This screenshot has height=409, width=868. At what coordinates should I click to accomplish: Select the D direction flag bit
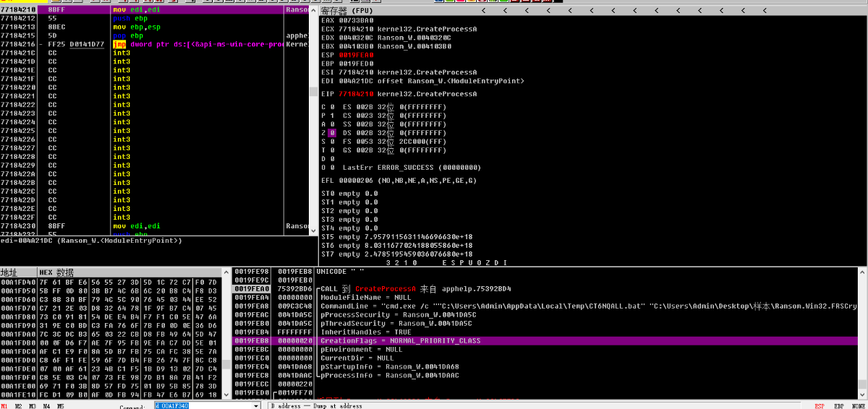coord(332,159)
